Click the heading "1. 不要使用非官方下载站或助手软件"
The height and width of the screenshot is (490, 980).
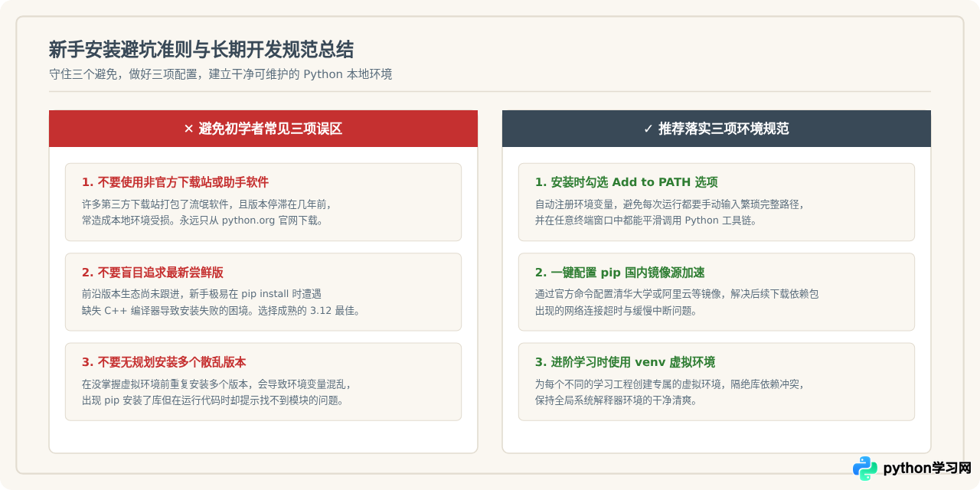tap(175, 182)
